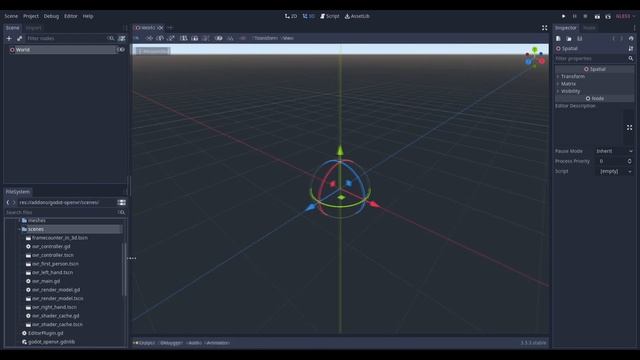Select the Rotate mode tool
The height and width of the screenshot is (360, 640).
[160, 38]
